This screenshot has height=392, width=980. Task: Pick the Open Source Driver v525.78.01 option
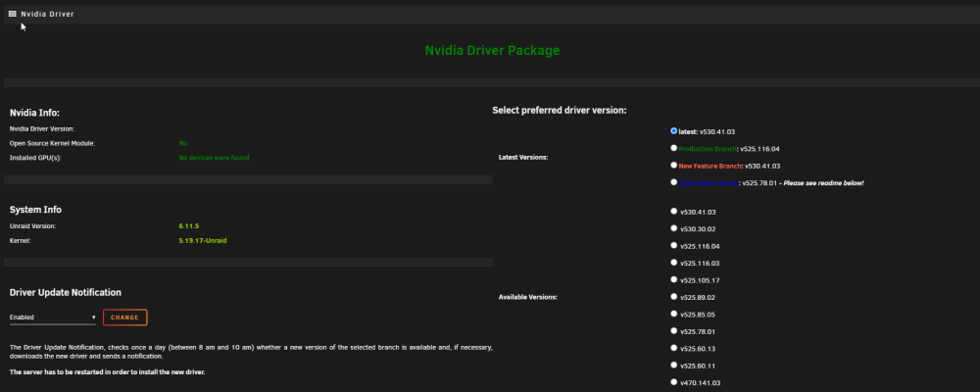pyautogui.click(x=674, y=182)
